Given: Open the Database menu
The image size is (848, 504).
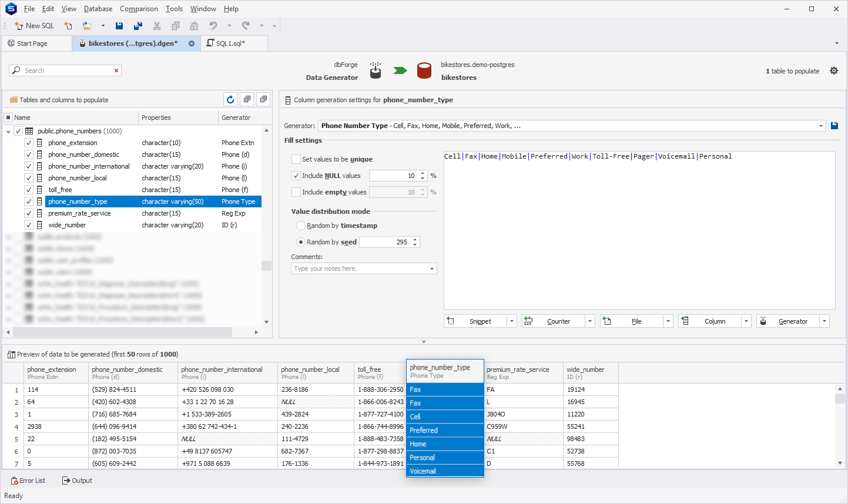Looking at the screenshot, I should point(98,9).
